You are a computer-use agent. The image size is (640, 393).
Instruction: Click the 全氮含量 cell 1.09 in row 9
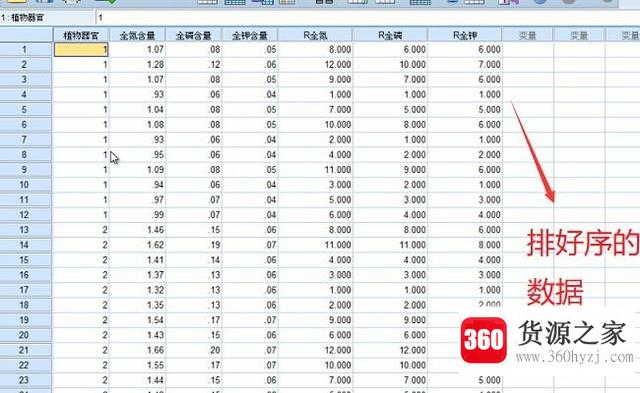point(137,170)
